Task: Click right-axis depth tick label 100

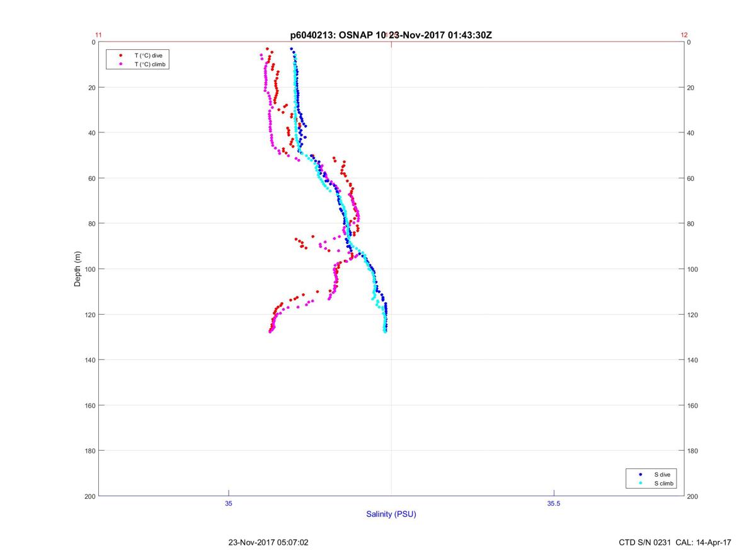Action: pos(693,269)
